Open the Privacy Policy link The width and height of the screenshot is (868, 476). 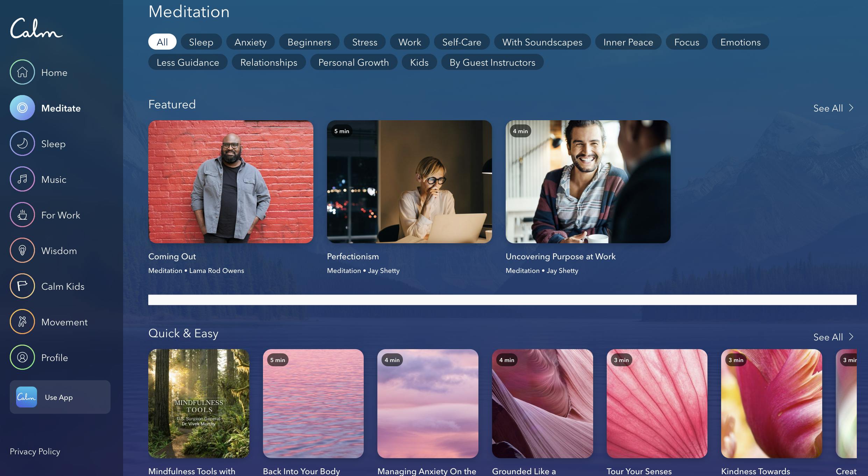coord(35,451)
